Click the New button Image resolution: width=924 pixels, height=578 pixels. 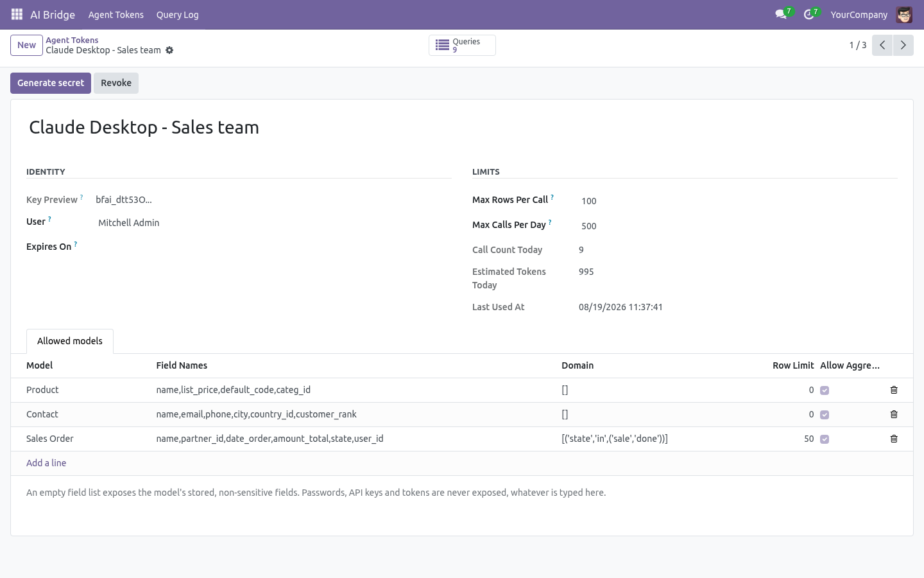tap(26, 45)
